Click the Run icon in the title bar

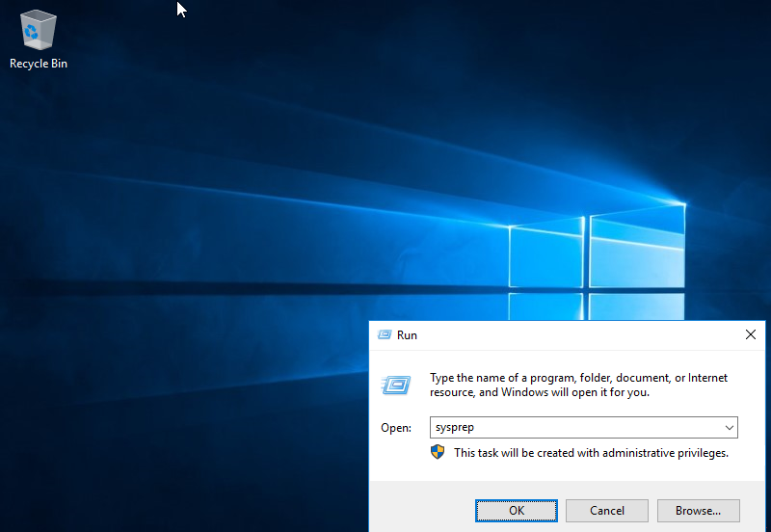click(x=385, y=334)
